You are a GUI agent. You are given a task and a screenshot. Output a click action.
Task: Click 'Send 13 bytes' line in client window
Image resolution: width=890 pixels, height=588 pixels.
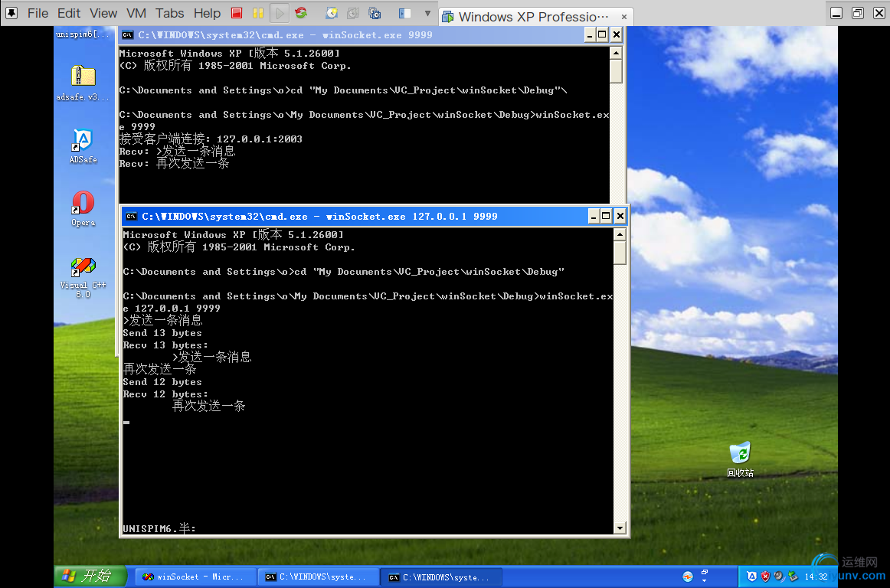[x=162, y=333]
